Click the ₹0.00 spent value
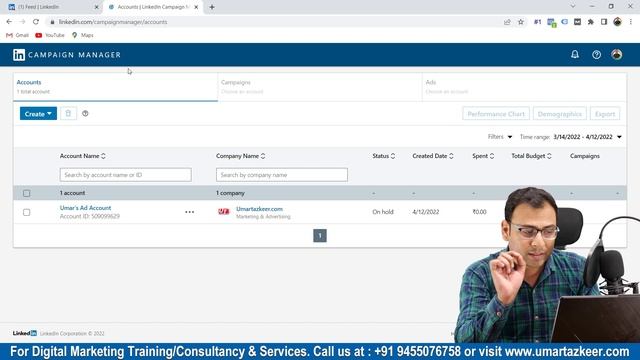 [x=480, y=212]
